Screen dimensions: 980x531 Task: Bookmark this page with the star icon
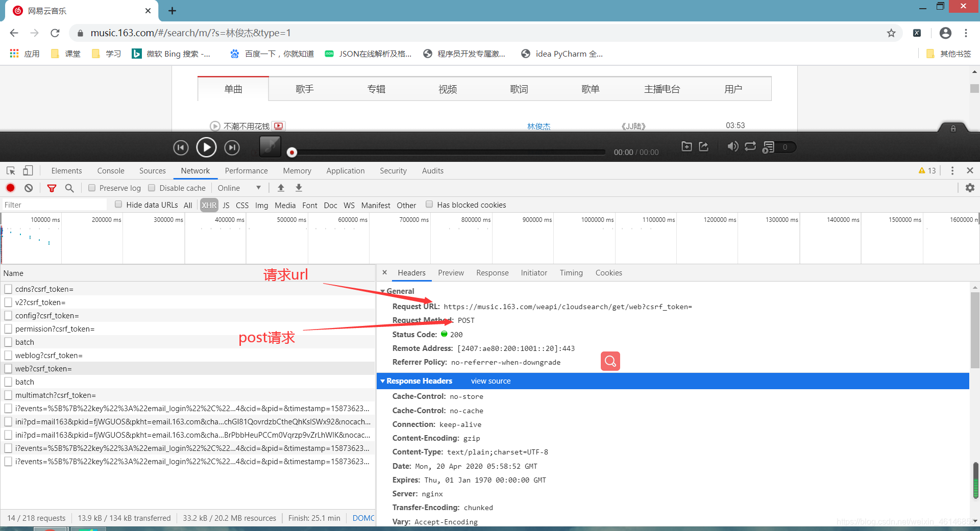(891, 33)
